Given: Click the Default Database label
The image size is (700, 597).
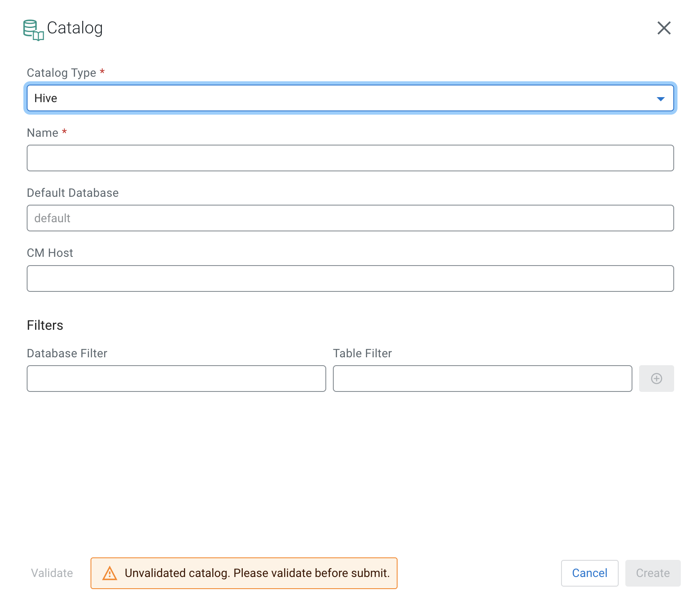Looking at the screenshot, I should click(x=73, y=193).
